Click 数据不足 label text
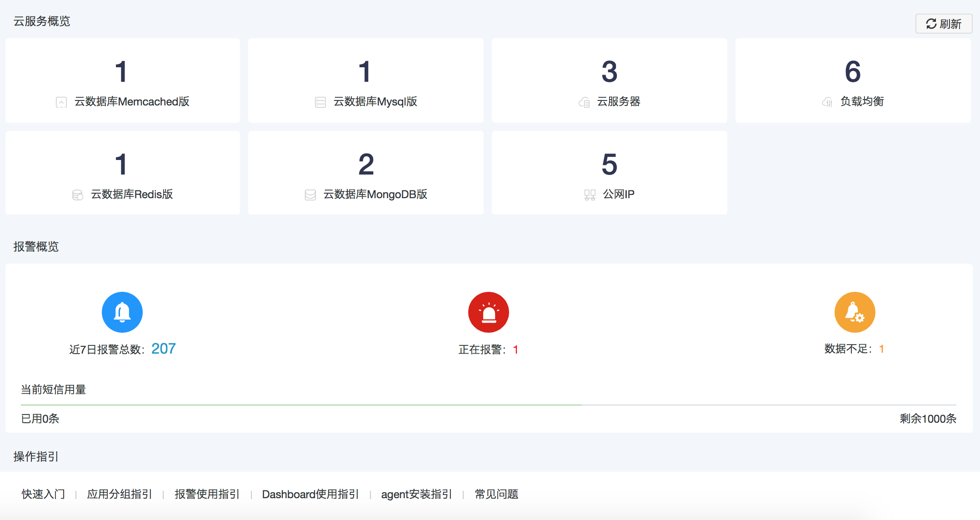Screen dimensions: 980x520 click(x=848, y=349)
